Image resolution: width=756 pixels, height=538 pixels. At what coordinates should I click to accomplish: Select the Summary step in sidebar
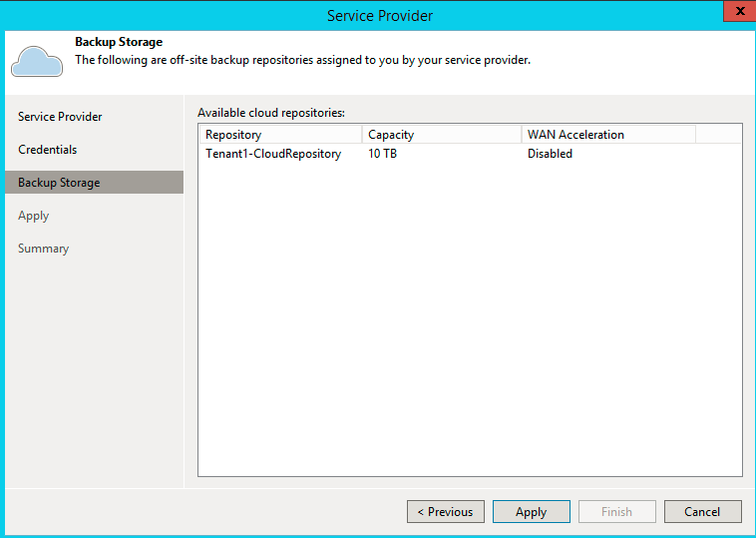pos(44,249)
